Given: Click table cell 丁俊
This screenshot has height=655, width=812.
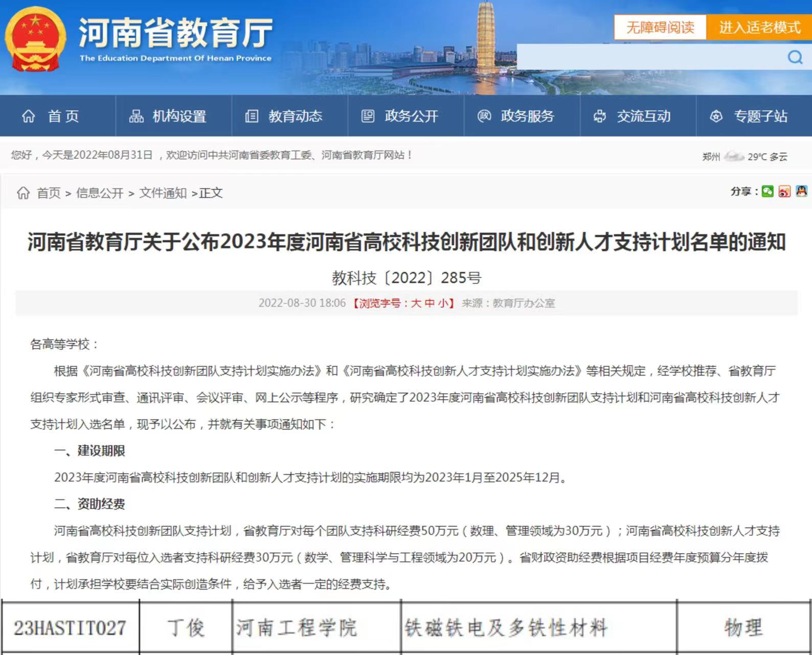Looking at the screenshot, I should tap(186, 627).
